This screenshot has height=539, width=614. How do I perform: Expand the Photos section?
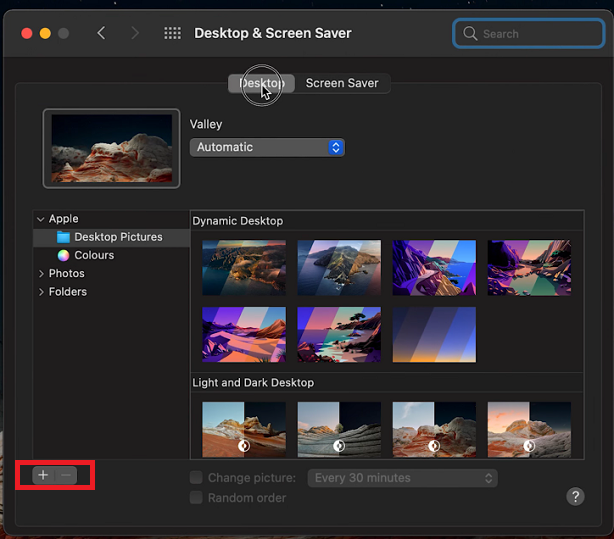[41, 274]
